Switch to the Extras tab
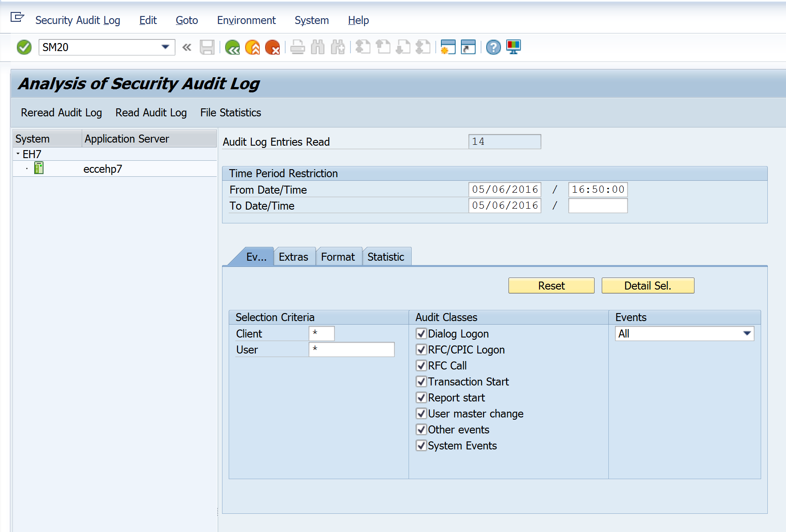 point(294,257)
